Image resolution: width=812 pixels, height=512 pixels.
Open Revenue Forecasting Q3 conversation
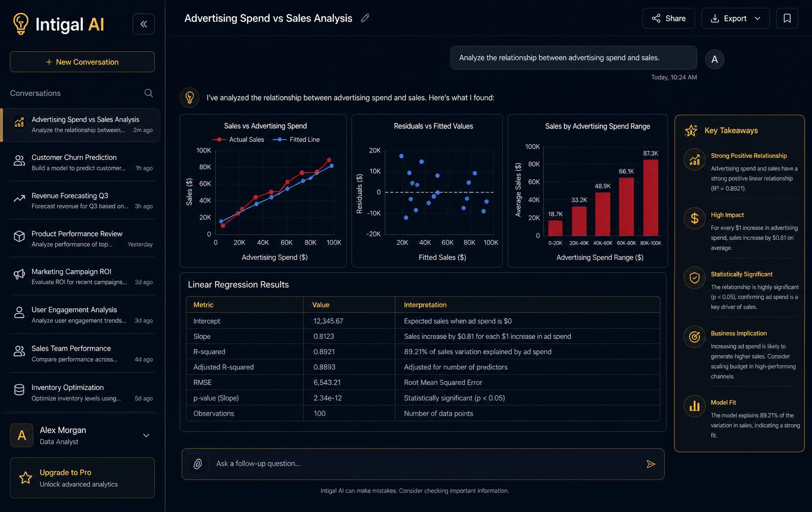[81, 201]
